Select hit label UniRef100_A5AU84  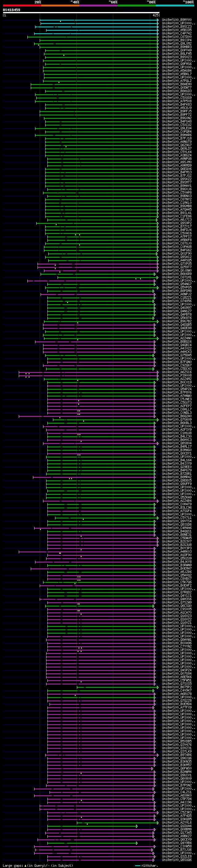[177, 71]
